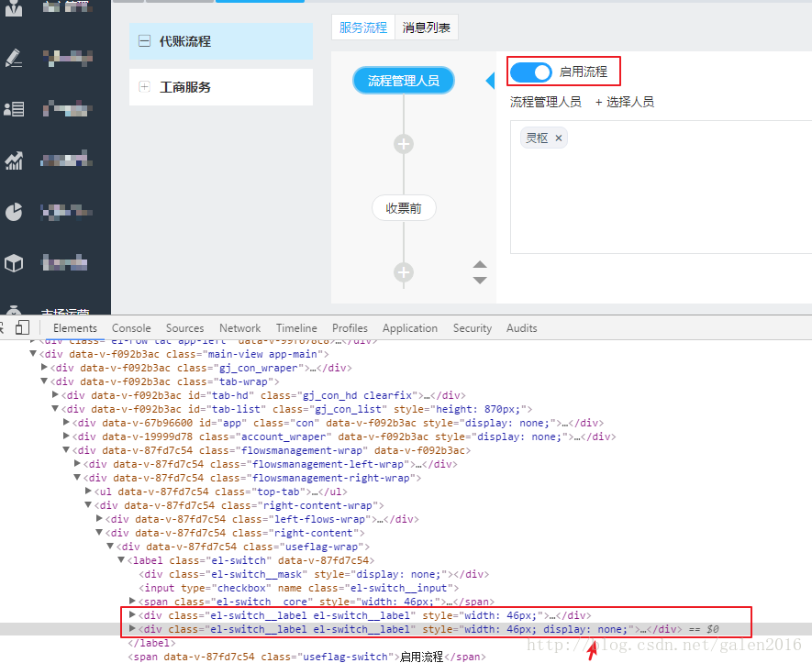812x663 pixels.
Task: Open the Console tab in DevTools
Action: point(131,327)
